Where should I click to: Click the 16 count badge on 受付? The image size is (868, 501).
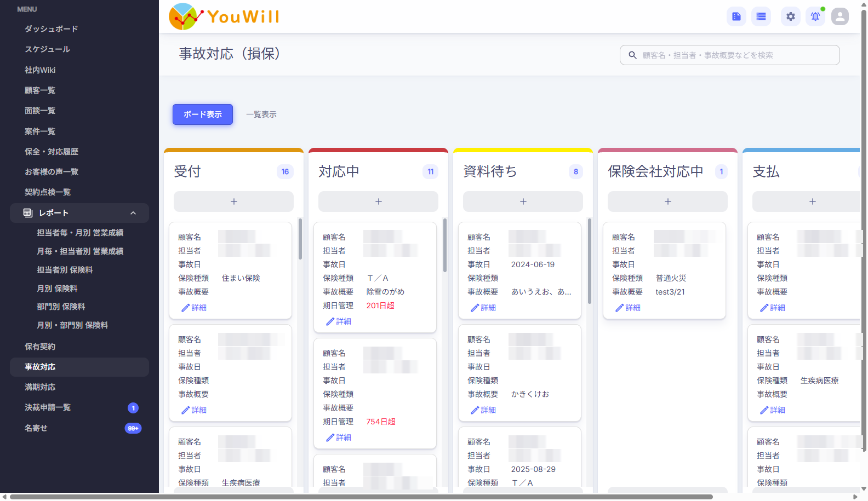[285, 171]
